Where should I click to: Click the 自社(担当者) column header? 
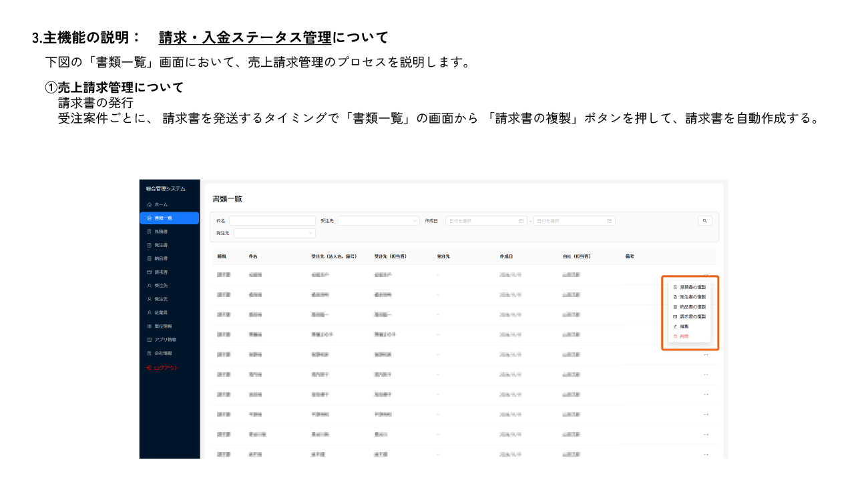tap(577, 256)
